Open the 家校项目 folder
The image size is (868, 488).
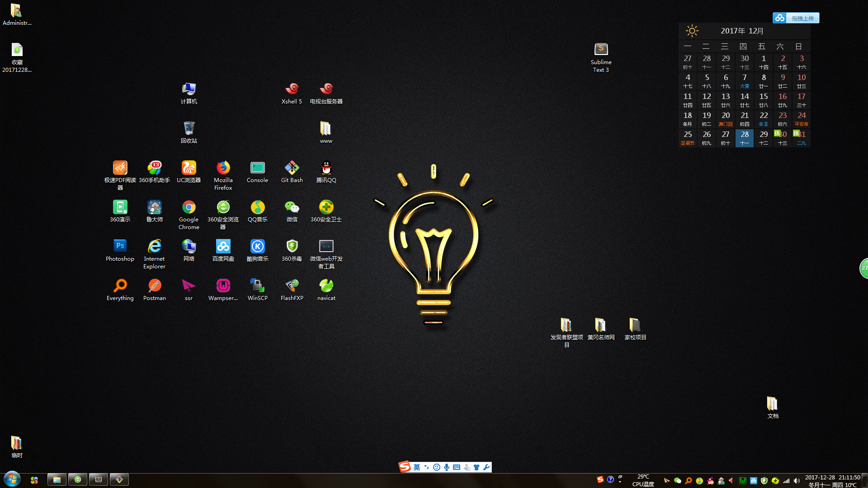635,329
